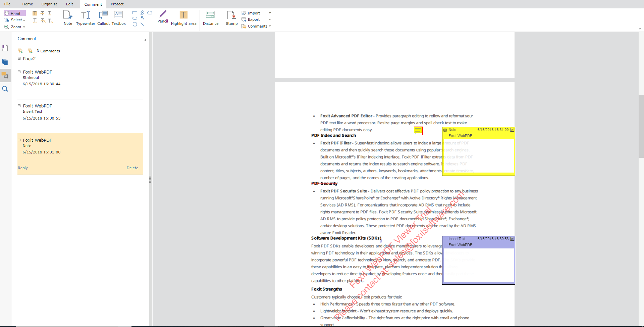Choose the Strikeout text markup tool

[42, 13]
